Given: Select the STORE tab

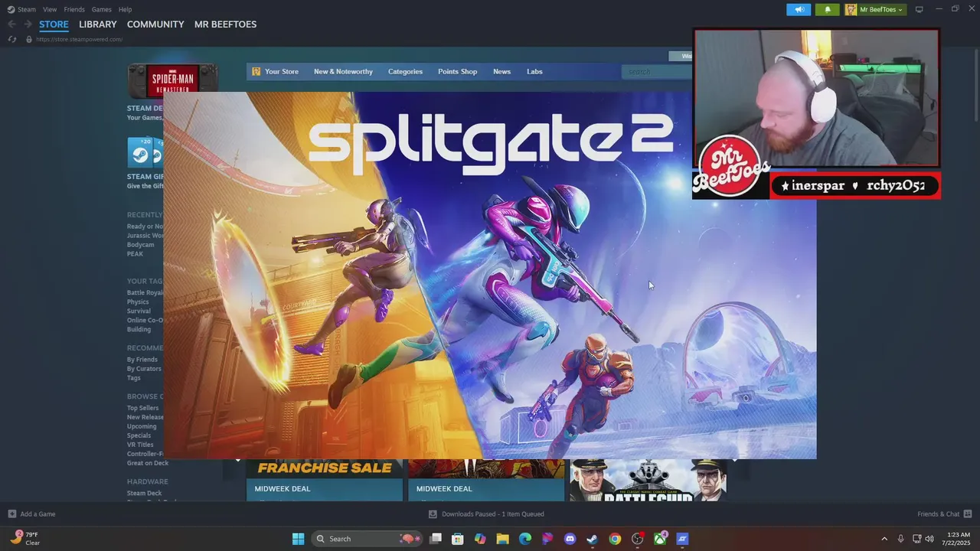Looking at the screenshot, I should (54, 24).
